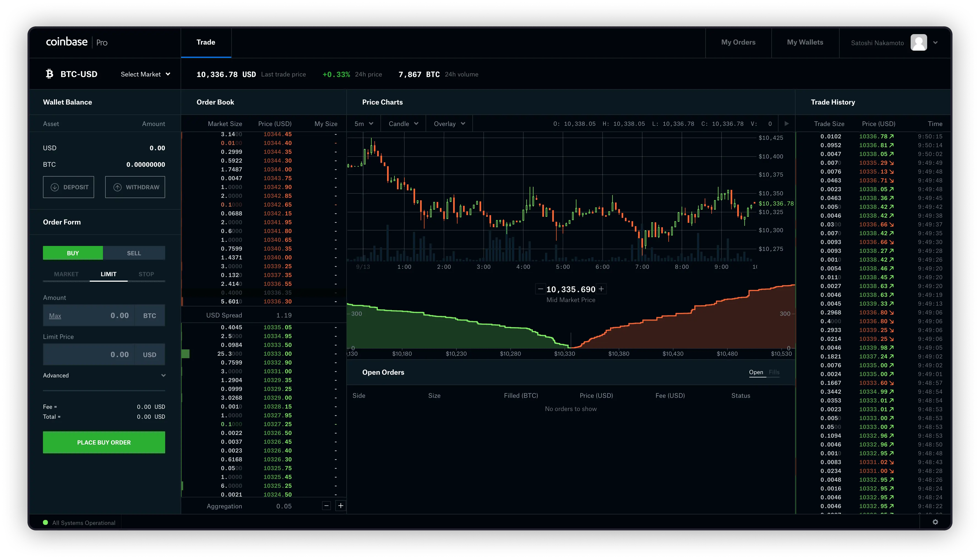The image size is (980, 559).
Task: Click the aggregation plus increment icon
Action: point(341,506)
